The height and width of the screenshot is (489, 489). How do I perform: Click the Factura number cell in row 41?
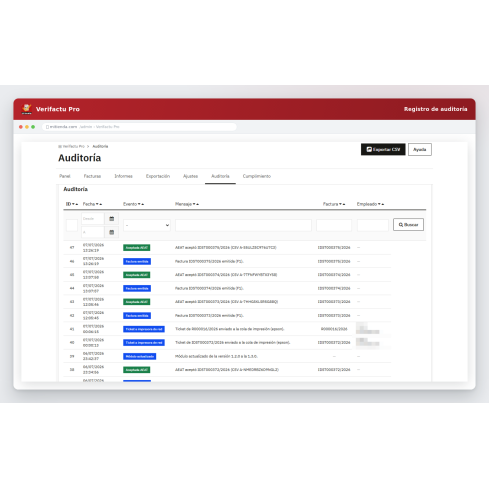click(x=334, y=329)
